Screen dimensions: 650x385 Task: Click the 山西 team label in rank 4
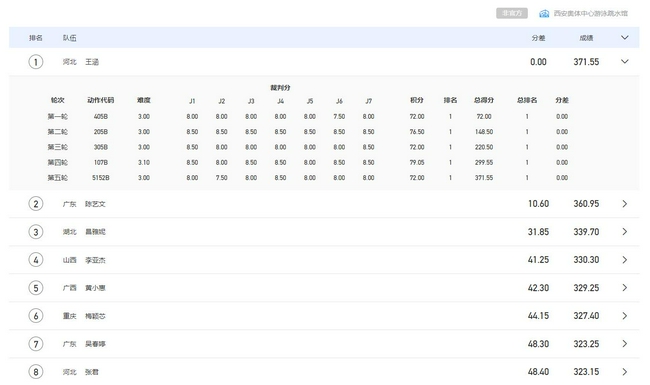tap(70, 260)
